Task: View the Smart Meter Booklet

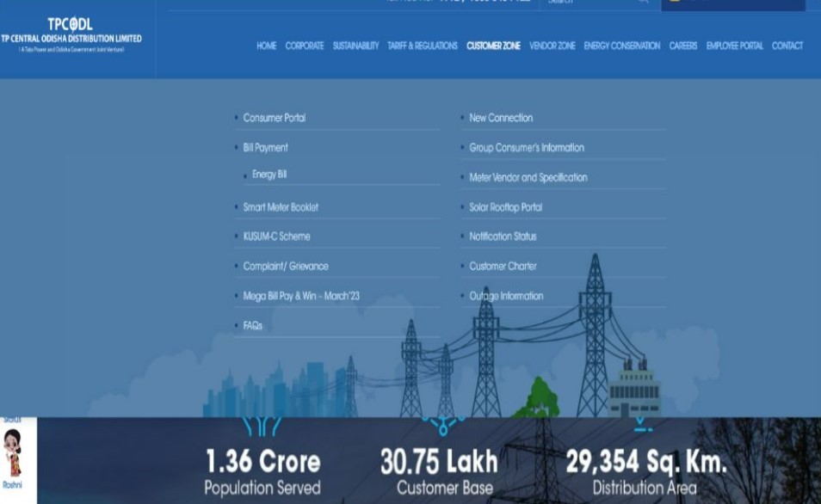Action: [x=280, y=206]
